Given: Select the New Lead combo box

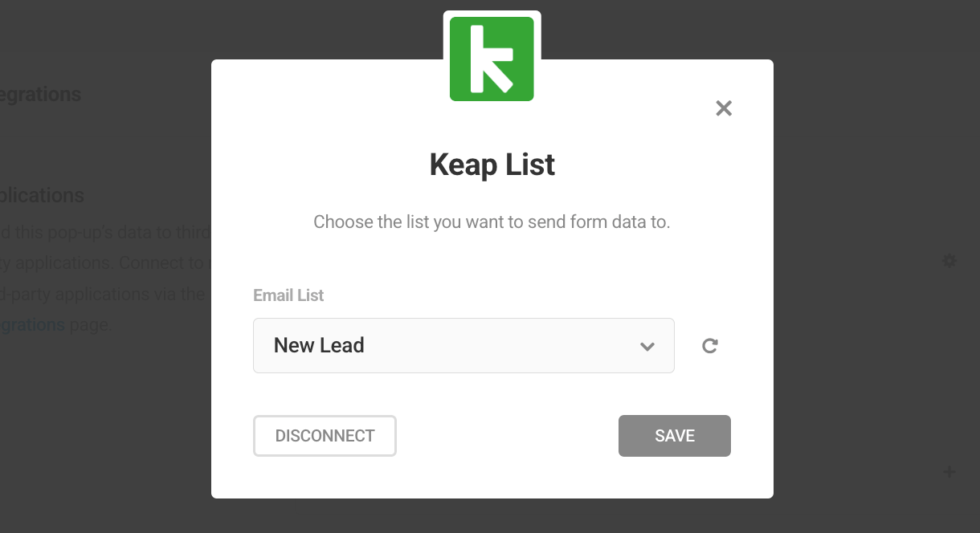Looking at the screenshot, I should tap(463, 345).
